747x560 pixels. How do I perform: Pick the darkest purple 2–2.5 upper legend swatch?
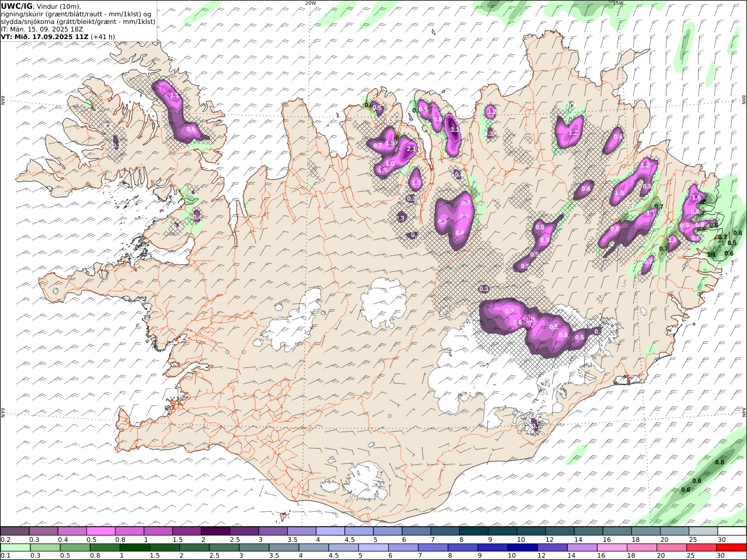pyautogui.click(x=215, y=531)
